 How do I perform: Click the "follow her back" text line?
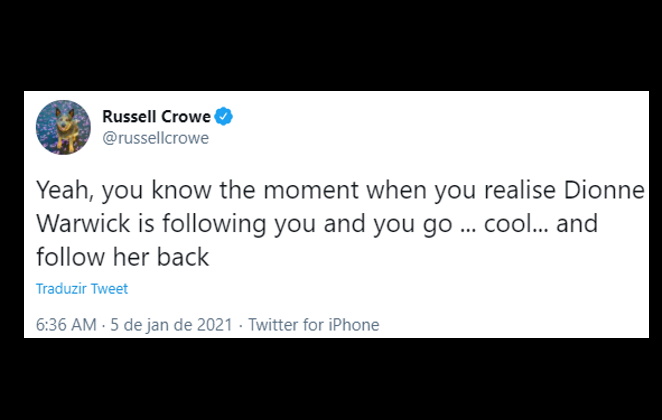(x=123, y=257)
